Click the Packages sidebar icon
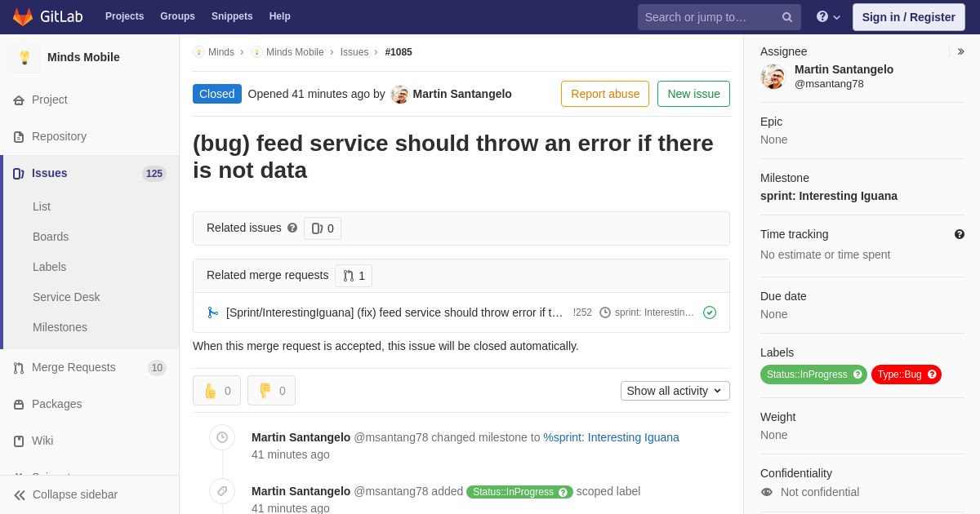This screenshot has height=514, width=980. (x=19, y=405)
